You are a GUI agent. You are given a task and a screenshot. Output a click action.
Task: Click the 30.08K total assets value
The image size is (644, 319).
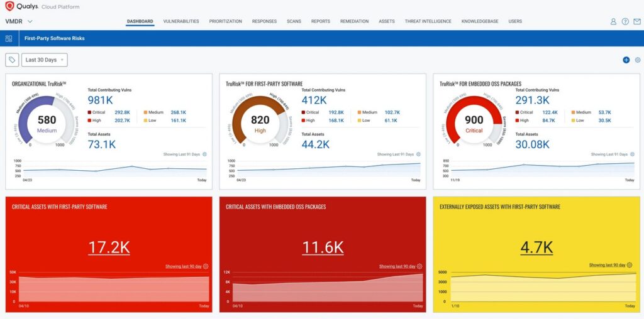point(532,144)
